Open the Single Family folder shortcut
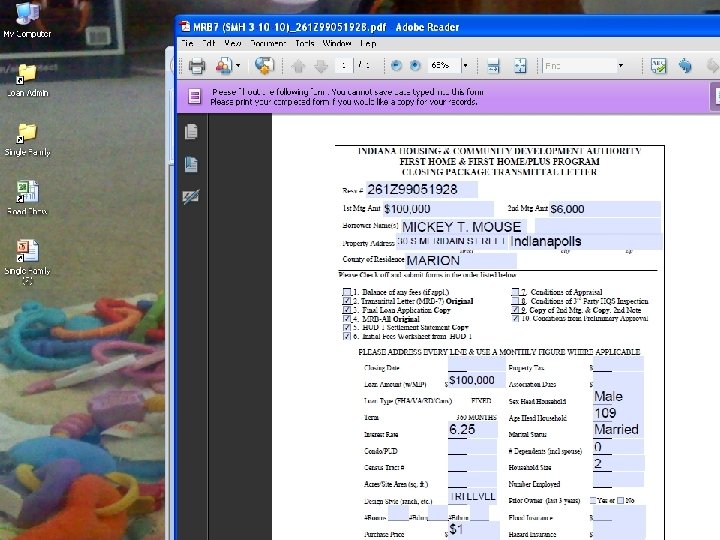Image resolution: width=720 pixels, height=540 pixels. click(x=27, y=140)
